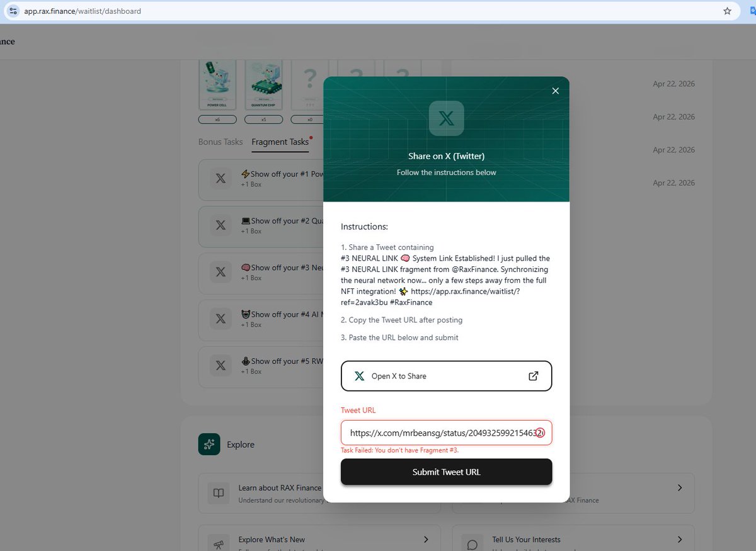Click X icon for Show off #4 task
Viewport: 756px width, 551px height.
click(220, 319)
